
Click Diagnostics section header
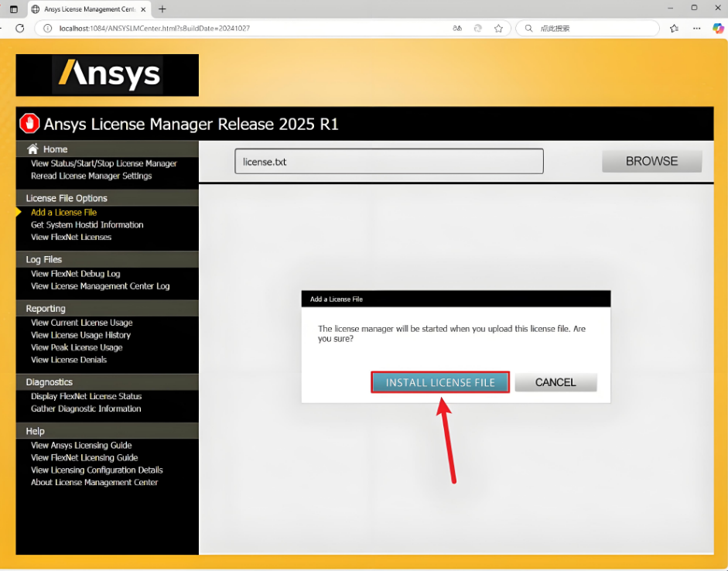(108, 382)
